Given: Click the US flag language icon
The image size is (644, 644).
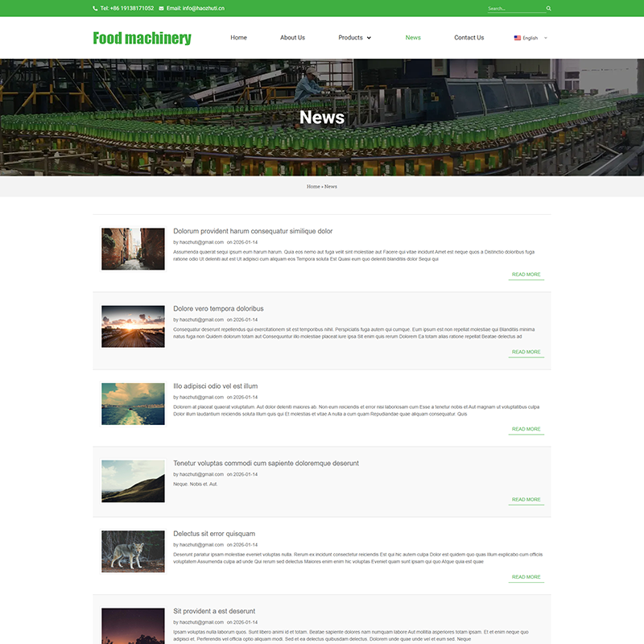Looking at the screenshot, I should click(x=518, y=38).
